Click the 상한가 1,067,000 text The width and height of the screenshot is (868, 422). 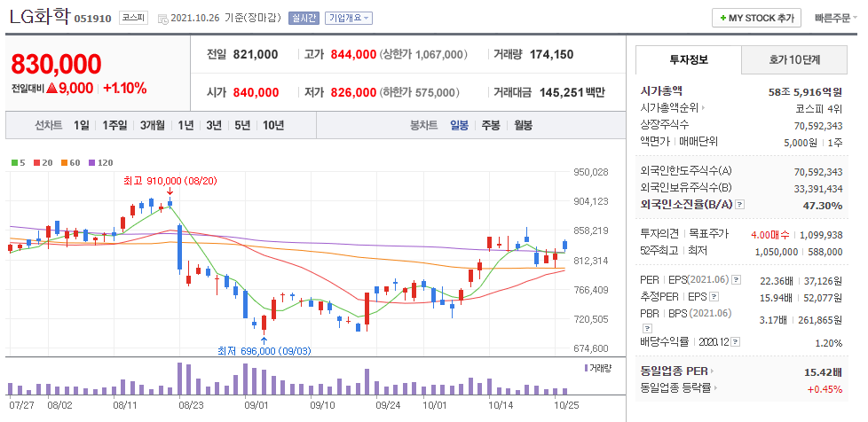point(423,54)
